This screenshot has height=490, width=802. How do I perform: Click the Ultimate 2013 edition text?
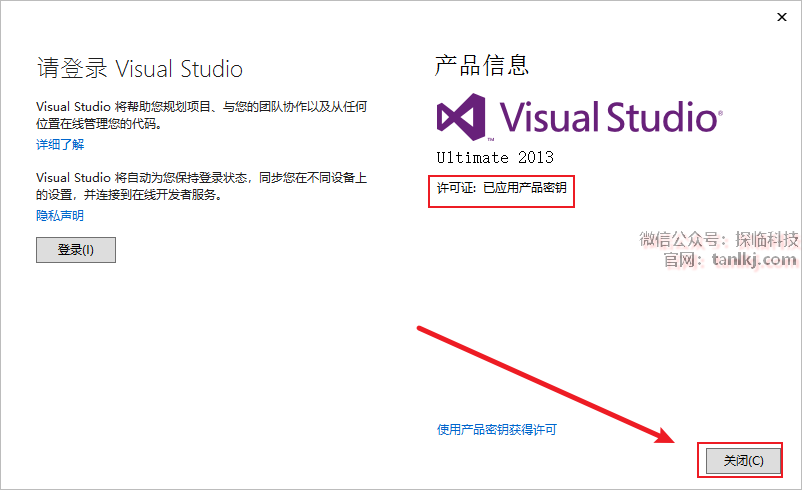[x=495, y=158]
